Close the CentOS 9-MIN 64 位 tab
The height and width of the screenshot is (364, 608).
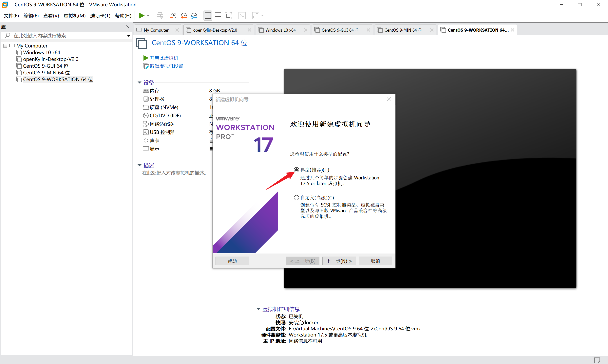click(432, 30)
